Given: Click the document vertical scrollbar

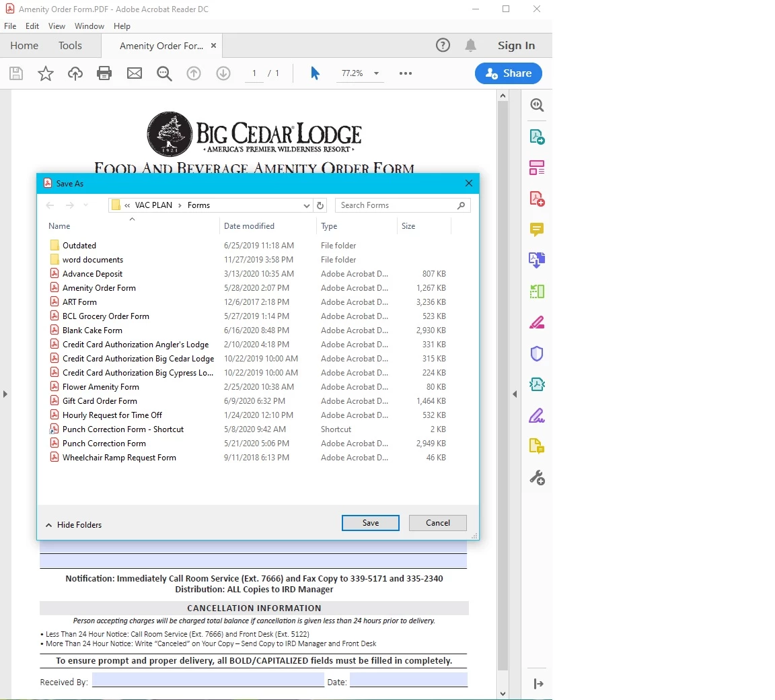Looking at the screenshot, I should point(503,386).
